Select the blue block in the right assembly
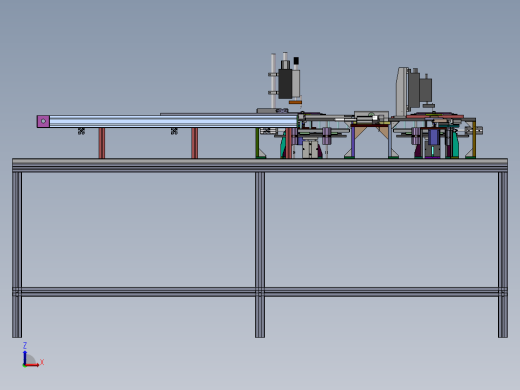Viewport: 520px width, 390px height. point(433,137)
